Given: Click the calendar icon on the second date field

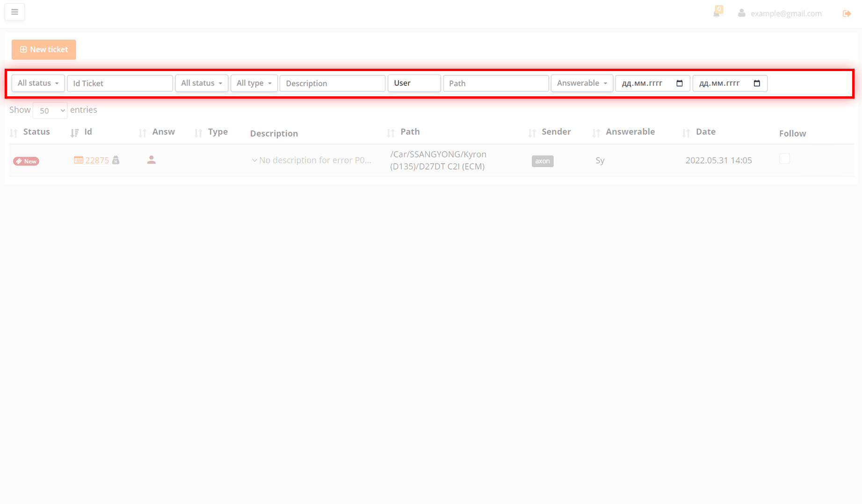Looking at the screenshot, I should (757, 83).
